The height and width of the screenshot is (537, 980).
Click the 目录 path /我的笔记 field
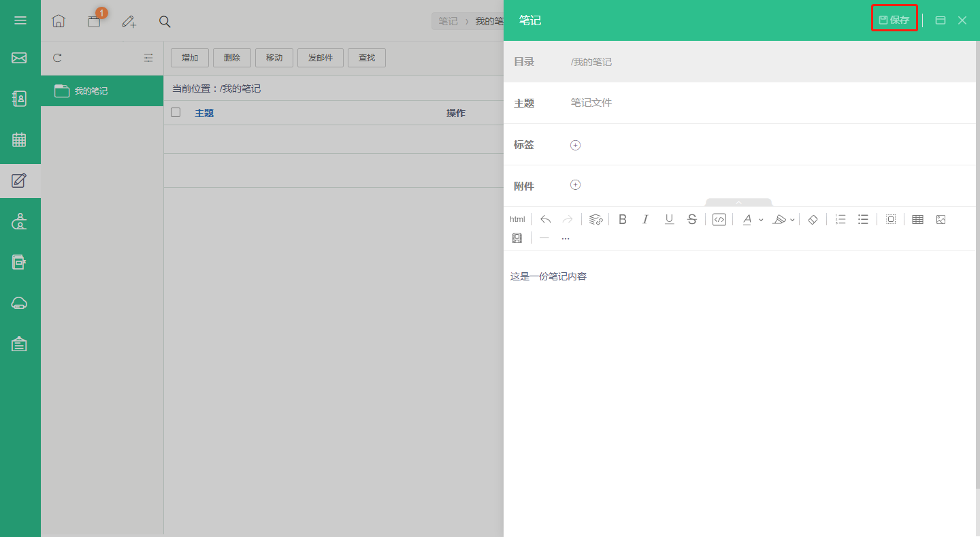pyautogui.click(x=769, y=62)
